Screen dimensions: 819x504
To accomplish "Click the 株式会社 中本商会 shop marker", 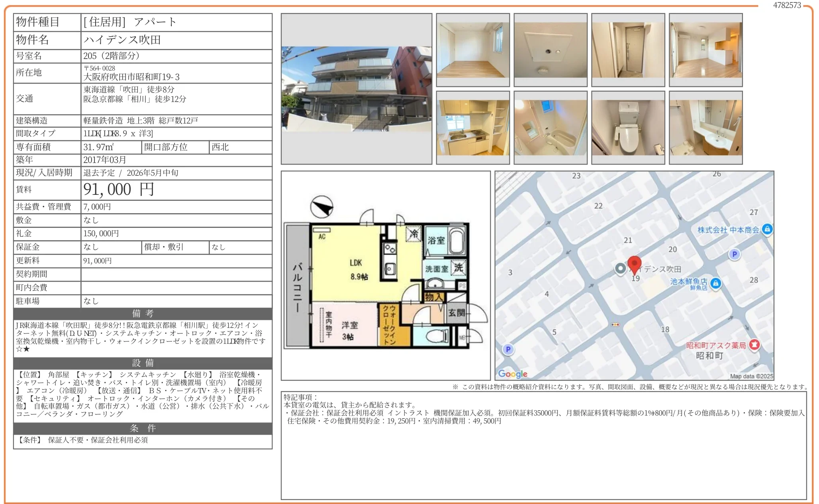I will click(x=767, y=229).
